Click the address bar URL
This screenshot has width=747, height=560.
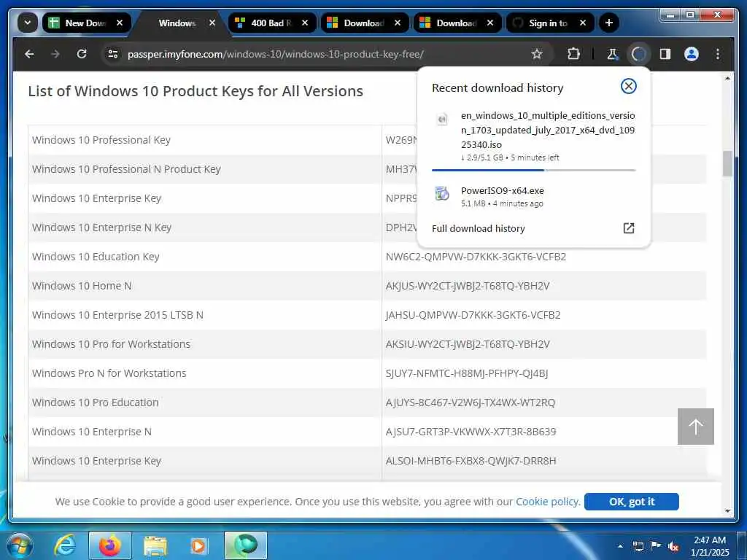coord(275,54)
